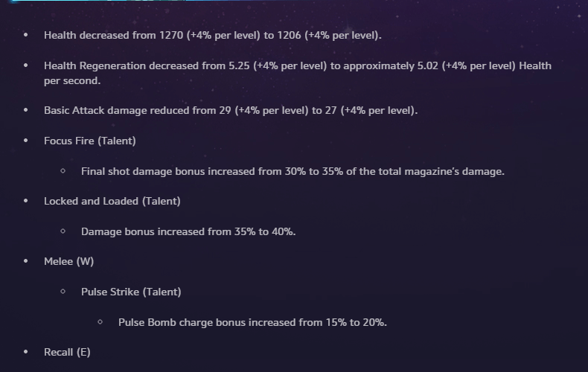This screenshot has height=372, width=588.
Task: Click the hollow bullet beside Pulse Strike
Action: 63,292
